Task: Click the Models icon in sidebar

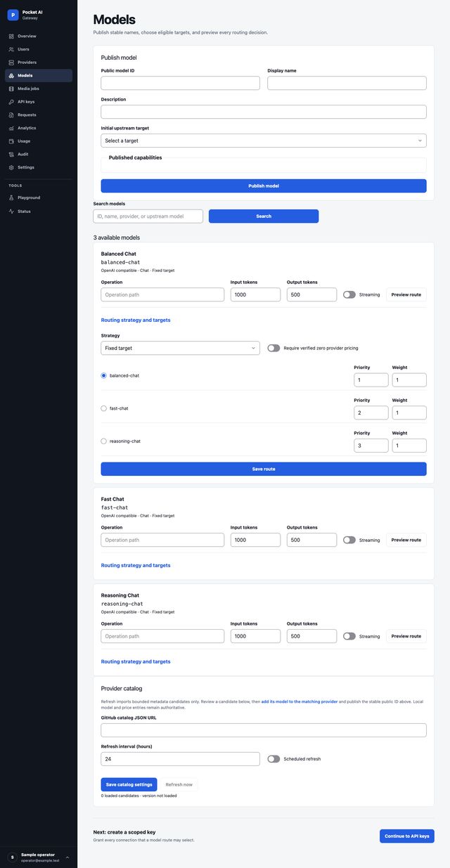Action: tap(11, 75)
